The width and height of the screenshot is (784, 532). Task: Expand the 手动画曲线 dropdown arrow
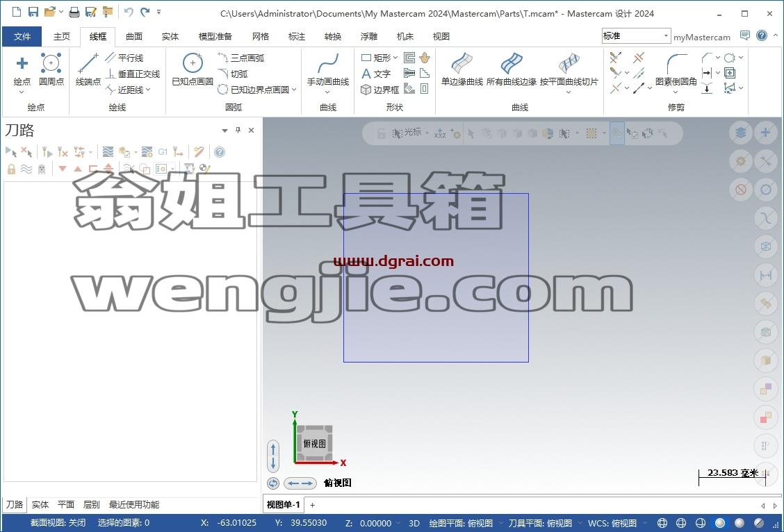coord(327,92)
